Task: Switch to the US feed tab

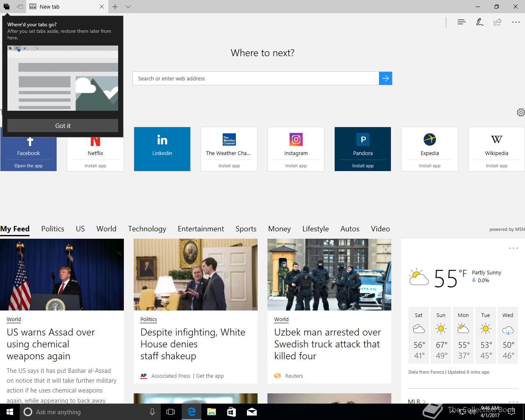Action: pos(80,229)
